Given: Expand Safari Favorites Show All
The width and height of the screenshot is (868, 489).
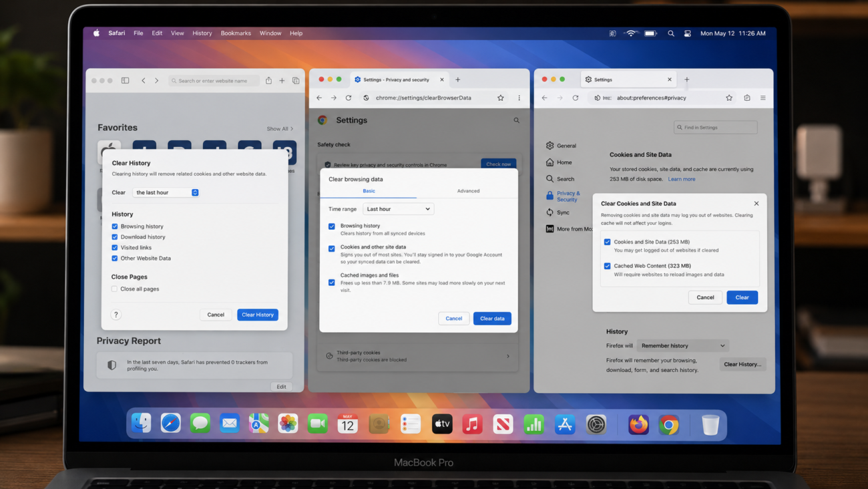Looking at the screenshot, I should 280,129.
